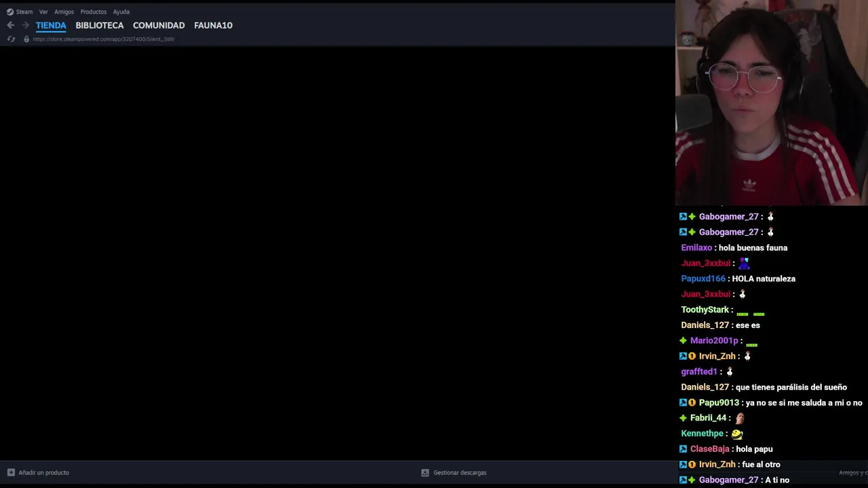Go forward with the right arrow
The height and width of the screenshot is (488, 868).
pos(25,25)
